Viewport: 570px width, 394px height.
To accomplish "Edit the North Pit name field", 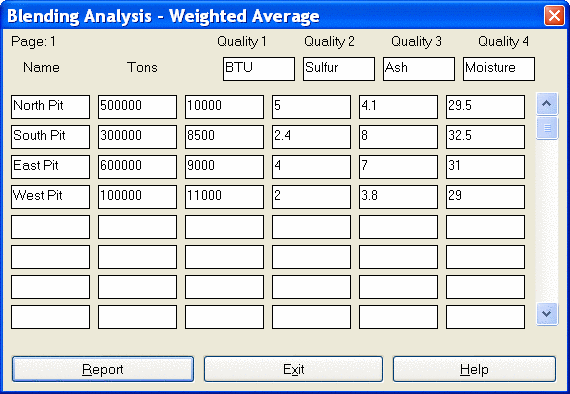I will click(50, 107).
